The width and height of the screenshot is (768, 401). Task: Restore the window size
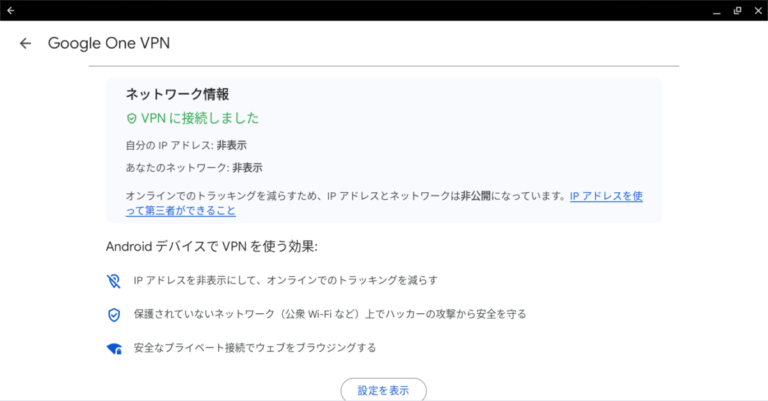[x=737, y=11]
